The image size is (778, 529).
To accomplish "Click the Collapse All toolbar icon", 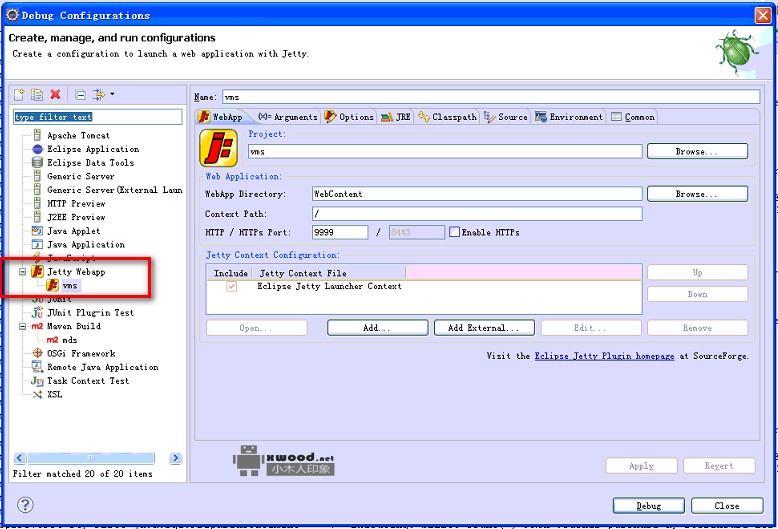I will [x=80, y=94].
